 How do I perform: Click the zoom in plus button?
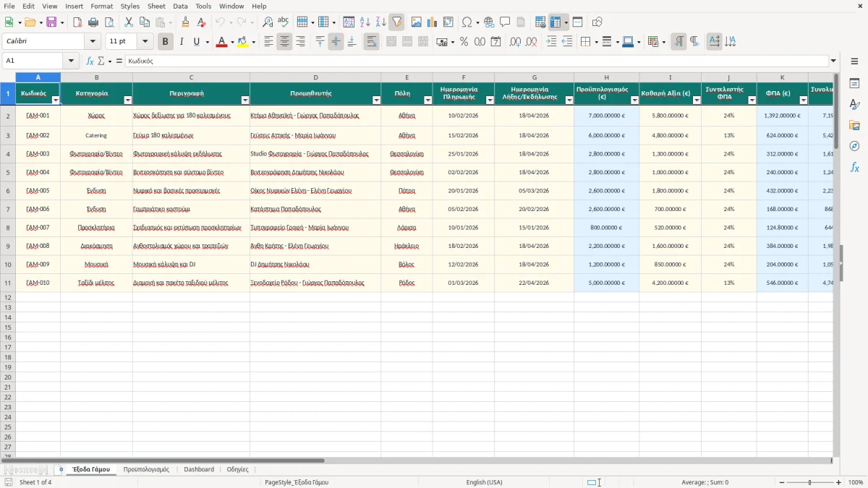click(839, 482)
